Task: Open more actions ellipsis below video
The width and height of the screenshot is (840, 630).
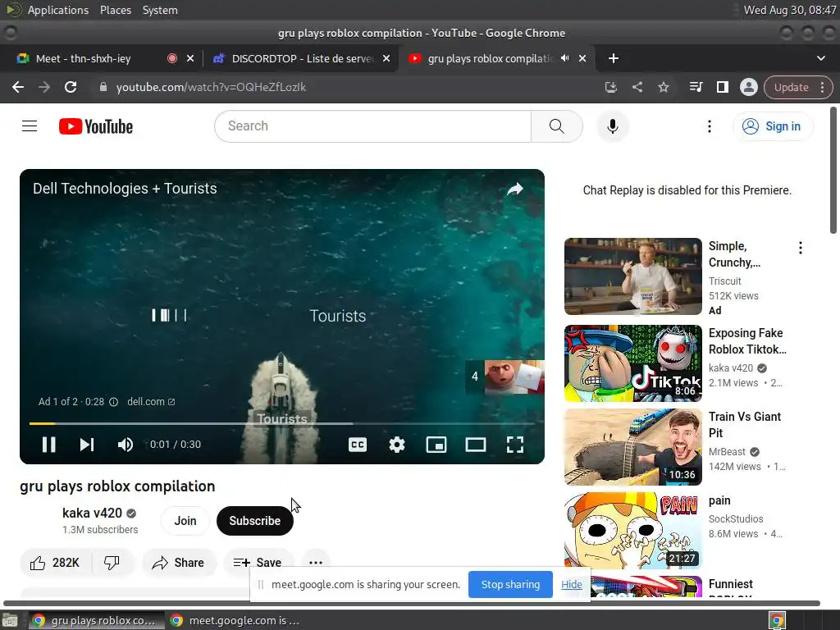Action: pyautogui.click(x=316, y=563)
